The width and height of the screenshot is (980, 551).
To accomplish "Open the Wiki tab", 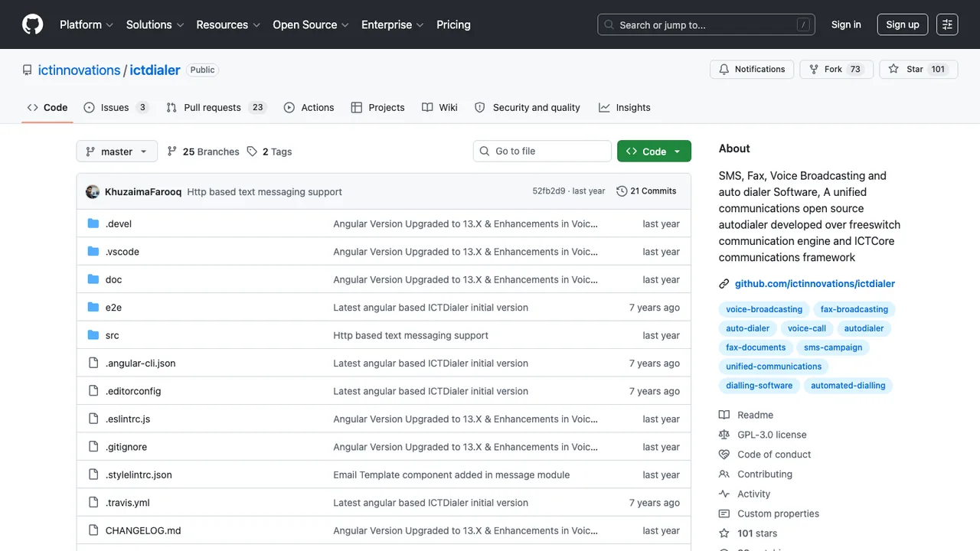I will pos(439,108).
